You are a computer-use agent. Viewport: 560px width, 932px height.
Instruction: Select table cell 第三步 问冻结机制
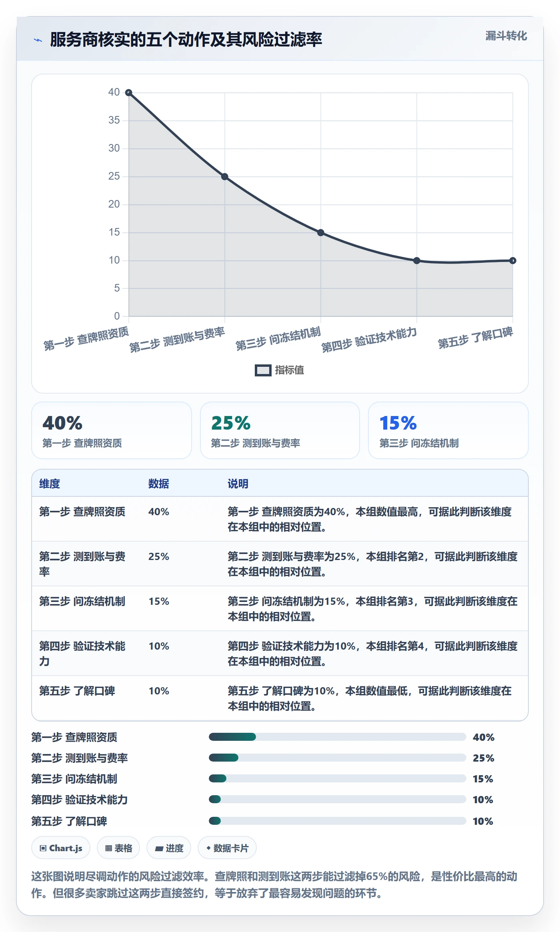(x=82, y=601)
